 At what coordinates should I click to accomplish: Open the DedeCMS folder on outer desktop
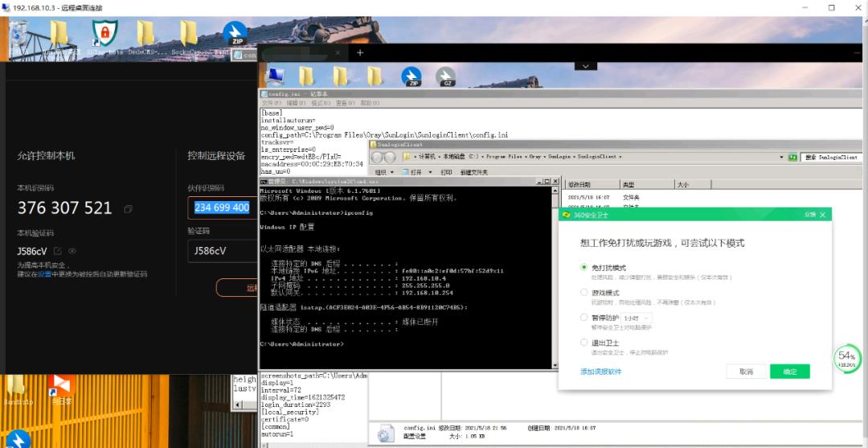tap(145, 37)
